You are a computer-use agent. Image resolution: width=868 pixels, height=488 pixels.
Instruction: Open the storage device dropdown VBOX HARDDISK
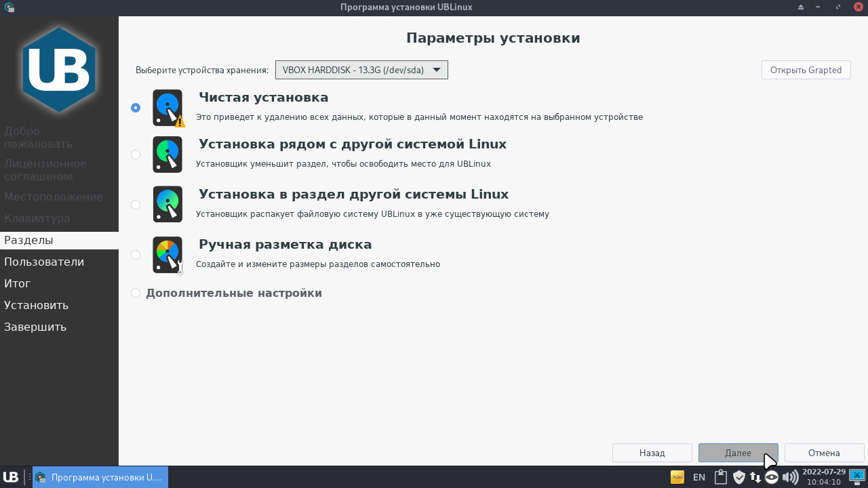[x=361, y=70]
